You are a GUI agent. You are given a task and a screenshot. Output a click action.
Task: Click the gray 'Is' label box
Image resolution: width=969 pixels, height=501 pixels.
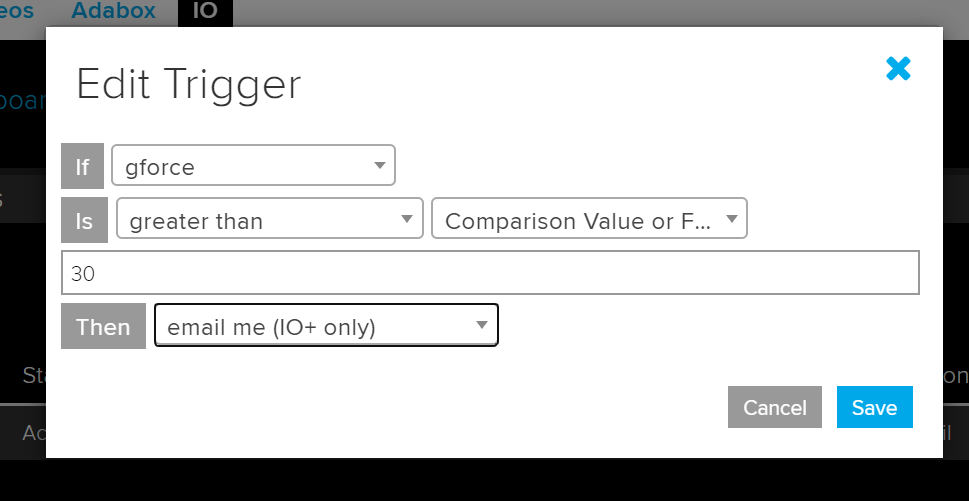coord(83,220)
